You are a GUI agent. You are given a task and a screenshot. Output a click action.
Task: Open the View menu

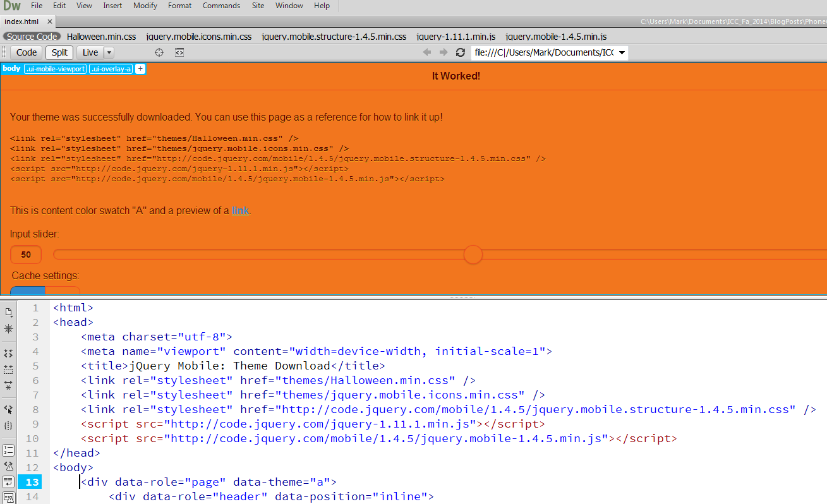(x=84, y=6)
